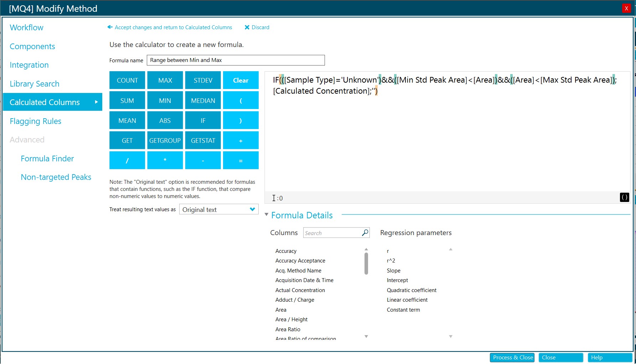
Task: Select Acq. Method Name column
Action: click(298, 271)
